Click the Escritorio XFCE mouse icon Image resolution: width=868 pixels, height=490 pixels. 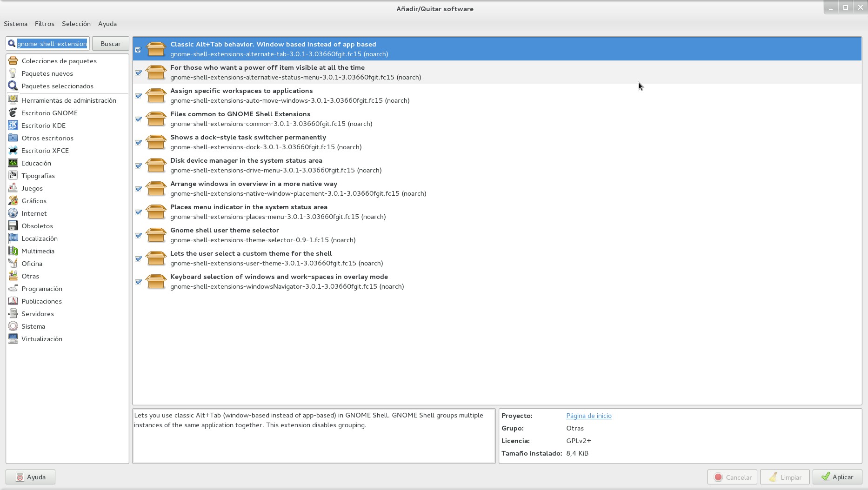[13, 151]
